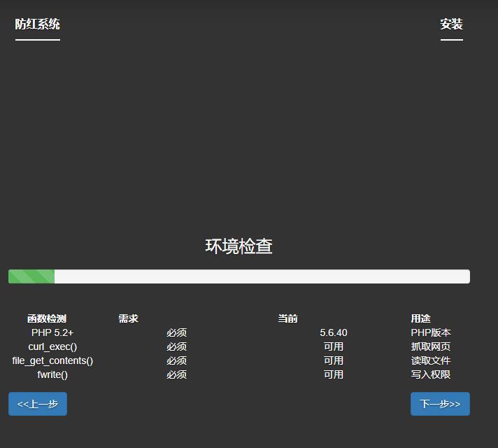498x448 pixels.
Task: Click the PHP版本 usage cell
Action: [431, 332]
